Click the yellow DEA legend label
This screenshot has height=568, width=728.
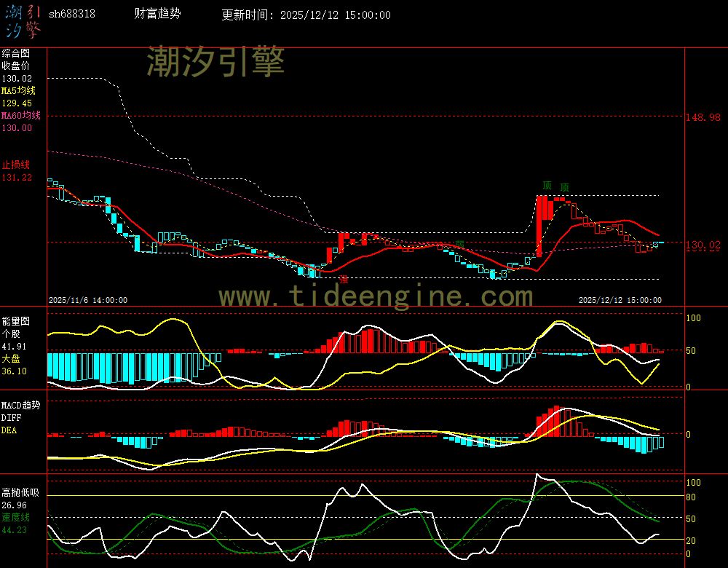(x=9, y=430)
